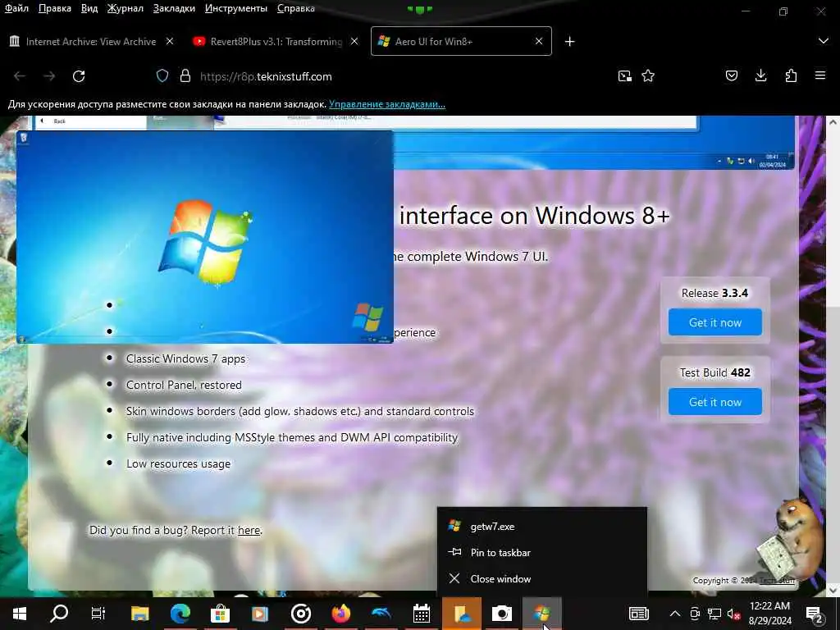Open the Вид menu

pyautogui.click(x=89, y=8)
